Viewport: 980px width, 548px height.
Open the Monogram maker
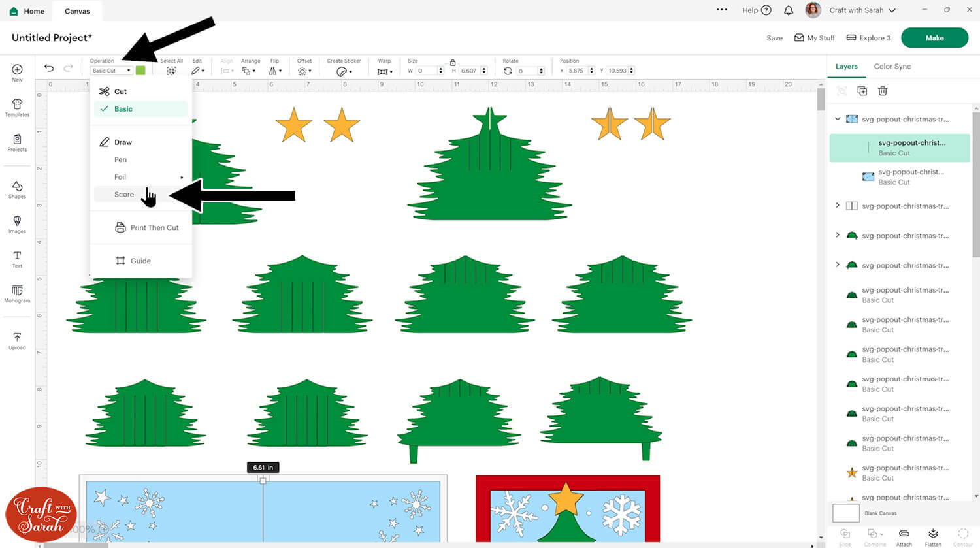(x=17, y=294)
